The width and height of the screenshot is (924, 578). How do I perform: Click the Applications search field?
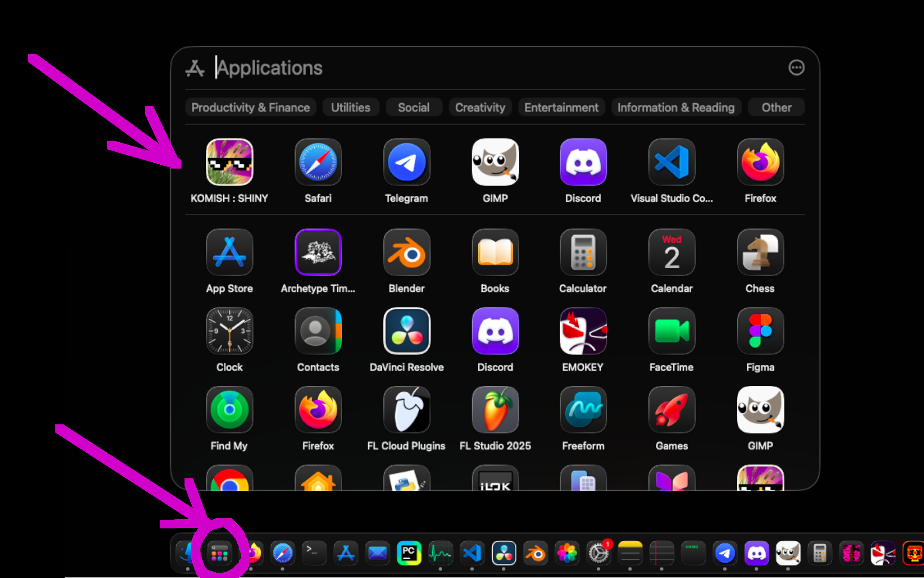(496, 68)
